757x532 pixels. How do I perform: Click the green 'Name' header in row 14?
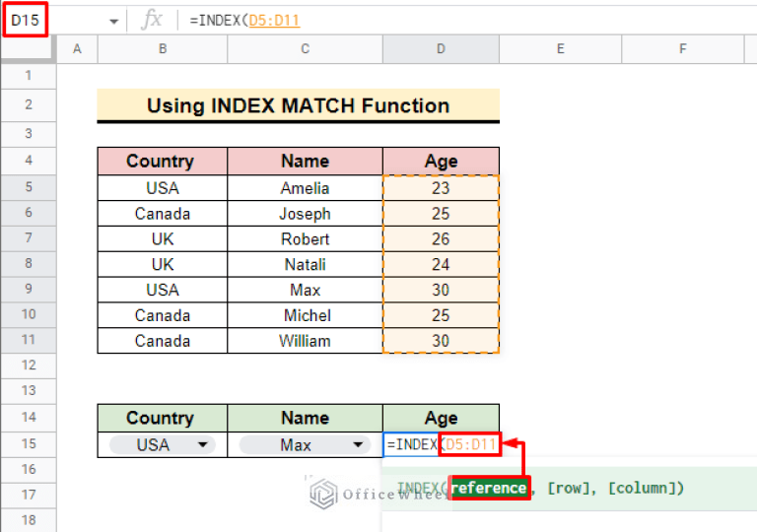305,418
